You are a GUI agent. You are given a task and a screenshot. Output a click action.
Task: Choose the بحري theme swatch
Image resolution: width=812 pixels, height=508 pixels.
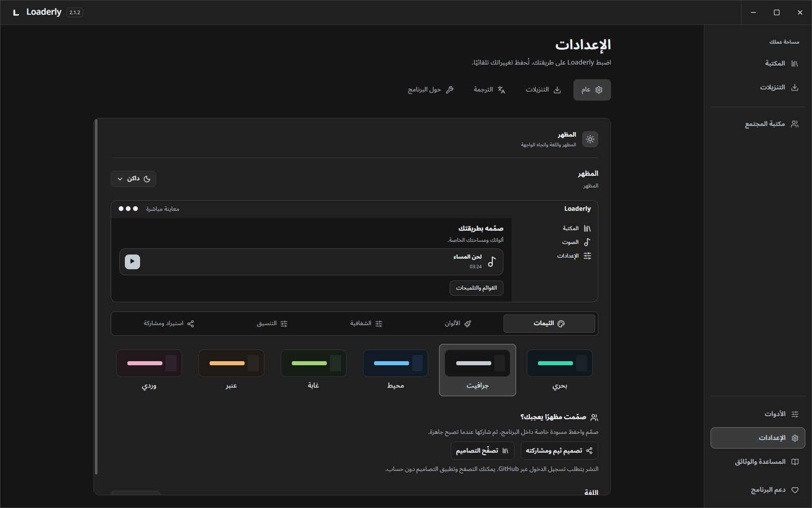click(560, 370)
